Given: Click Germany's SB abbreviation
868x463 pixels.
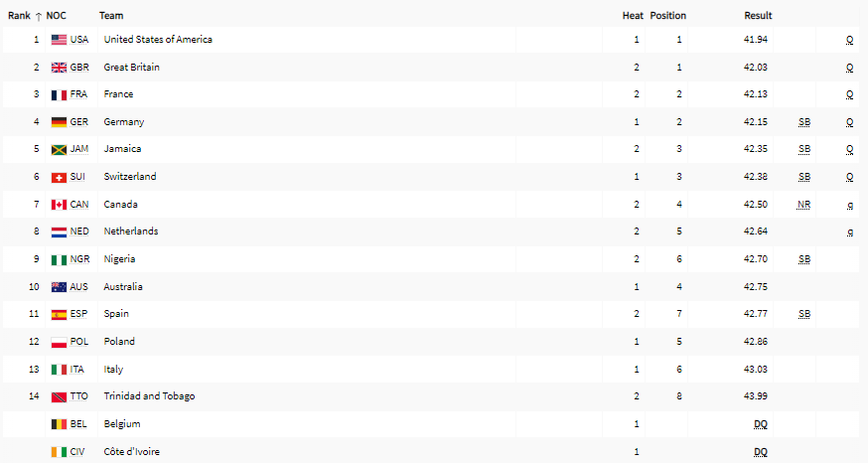Looking at the screenshot, I should tap(804, 122).
